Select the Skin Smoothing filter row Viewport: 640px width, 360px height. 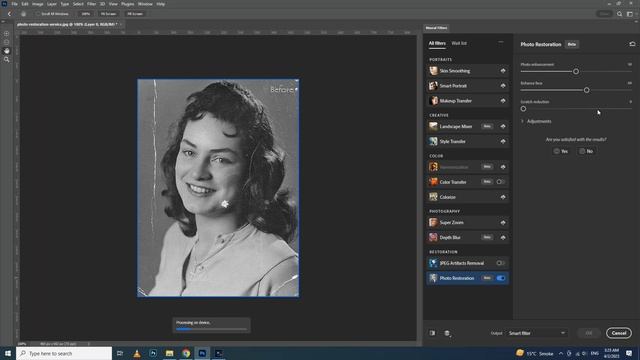[467, 71]
